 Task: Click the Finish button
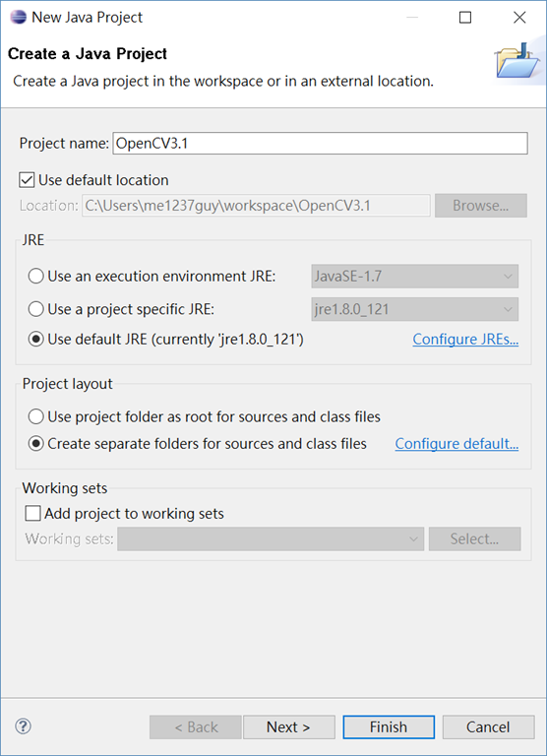click(x=389, y=726)
